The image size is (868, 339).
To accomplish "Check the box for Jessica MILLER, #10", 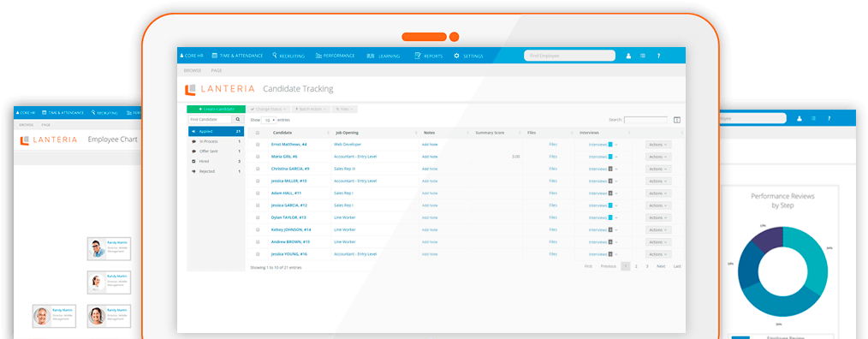I will pyautogui.click(x=258, y=181).
